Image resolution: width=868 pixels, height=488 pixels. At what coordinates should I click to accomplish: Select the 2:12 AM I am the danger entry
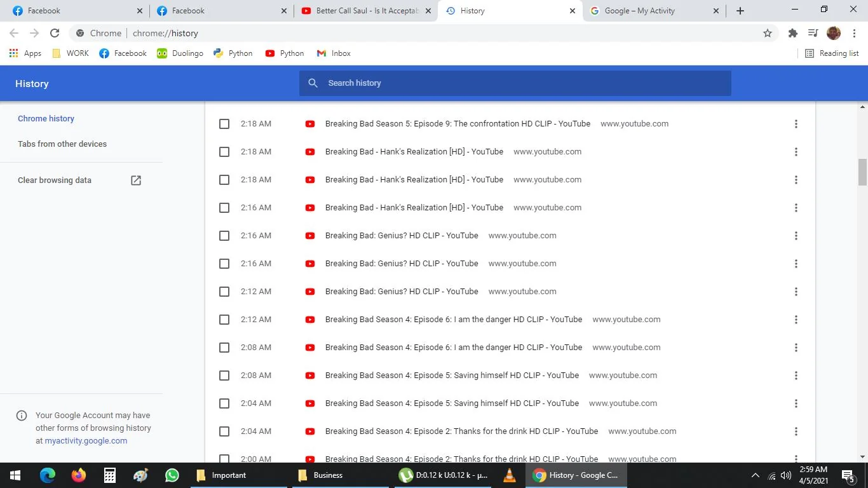click(224, 320)
